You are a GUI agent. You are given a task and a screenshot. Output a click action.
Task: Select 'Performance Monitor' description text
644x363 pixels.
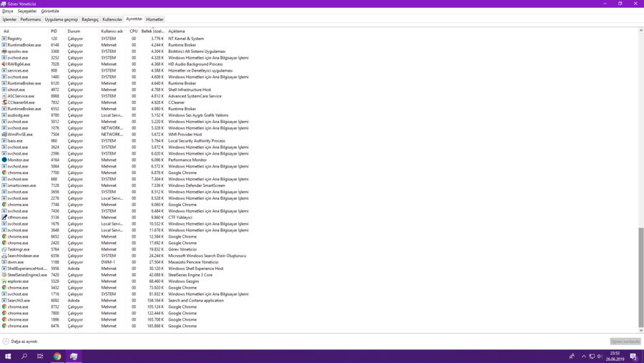187,160
